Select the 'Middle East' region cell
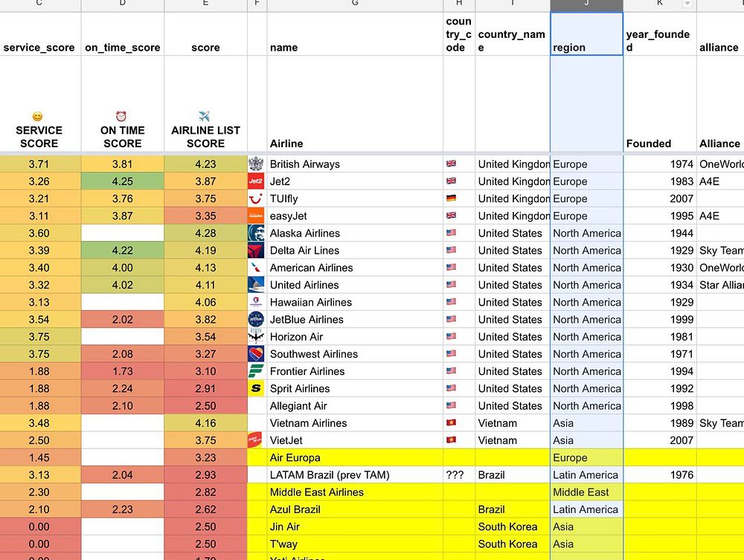This screenshot has height=560, width=744. [x=586, y=492]
